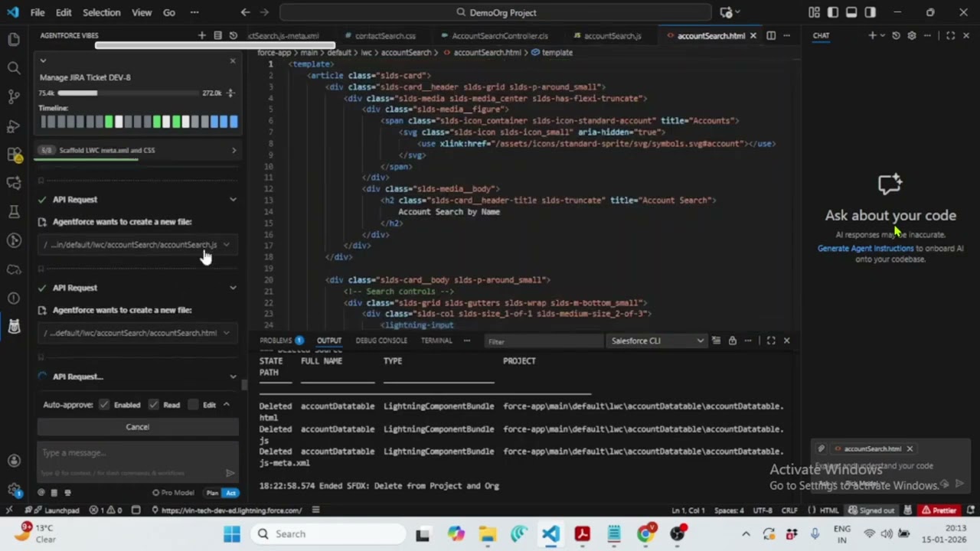Image resolution: width=980 pixels, height=551 pixels.
Task: Toggle Auto-approve Edit checkbox
Action: tap(193, 405)
